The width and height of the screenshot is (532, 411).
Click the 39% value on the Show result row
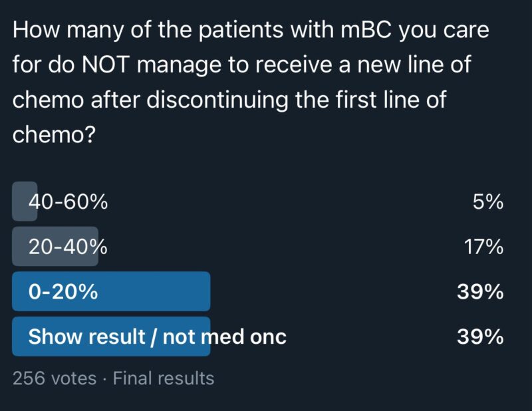click(x=480, y=337)
